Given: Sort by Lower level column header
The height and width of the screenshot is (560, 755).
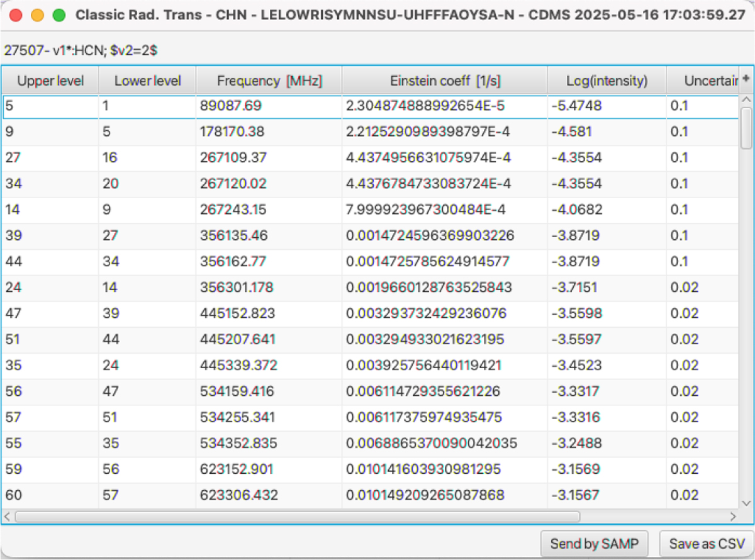Looking at the screenshot, I should point(147,81).
